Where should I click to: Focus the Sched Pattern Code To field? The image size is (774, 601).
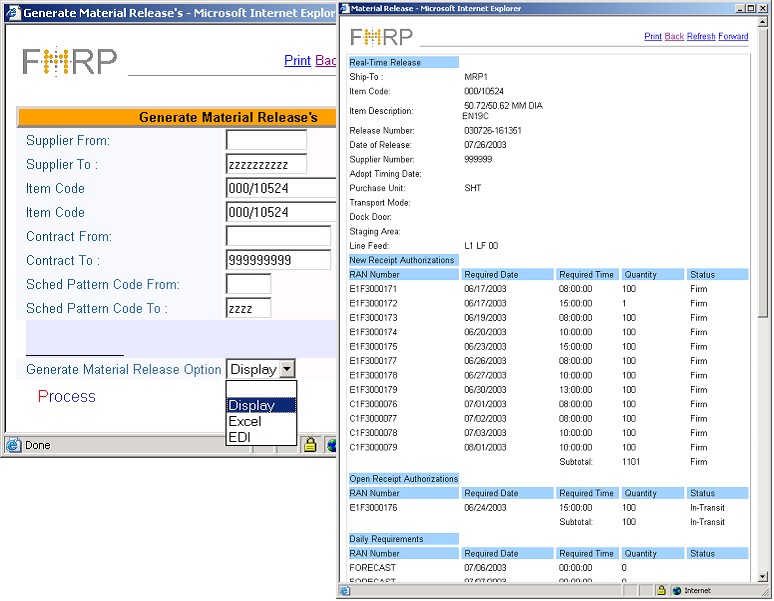(x=248, y=308)
